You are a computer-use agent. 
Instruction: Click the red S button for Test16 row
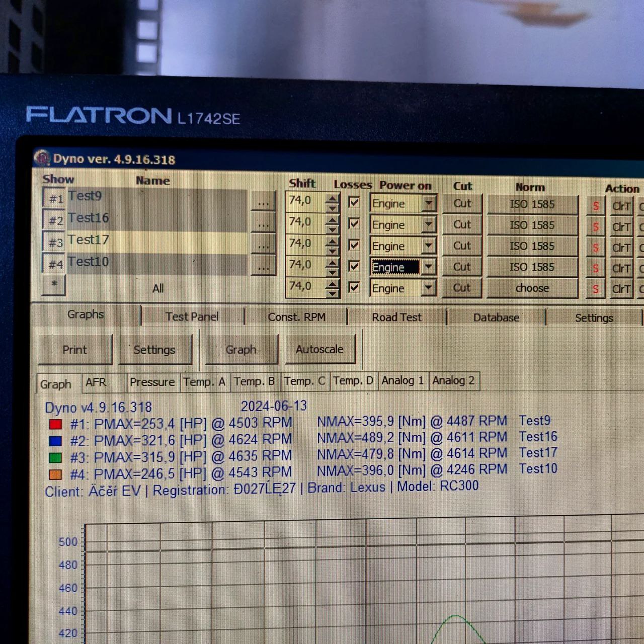click(596, 227)
